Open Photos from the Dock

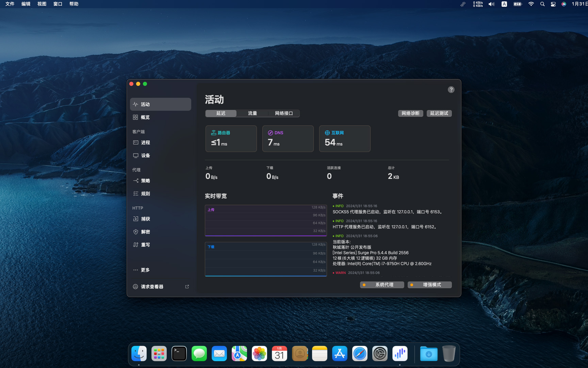(x=259, y=354)
